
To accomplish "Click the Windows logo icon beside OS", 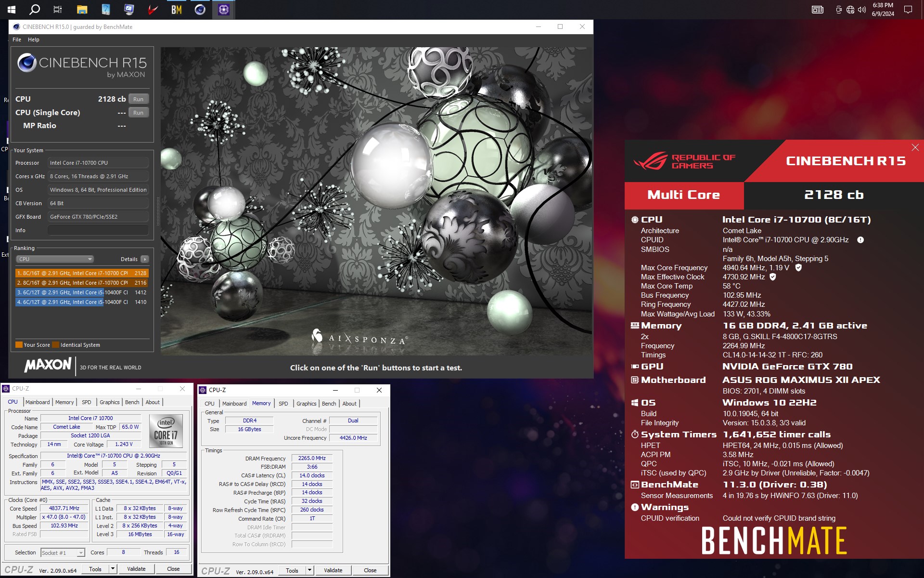I will 635,403.
